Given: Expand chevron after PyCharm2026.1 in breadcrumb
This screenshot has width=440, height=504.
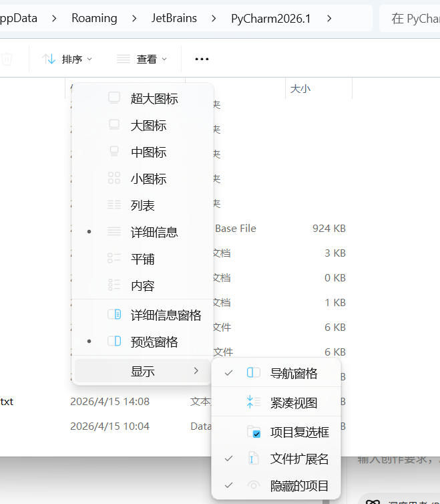Looking at the screenshot, I should click(x=329, y=18).
